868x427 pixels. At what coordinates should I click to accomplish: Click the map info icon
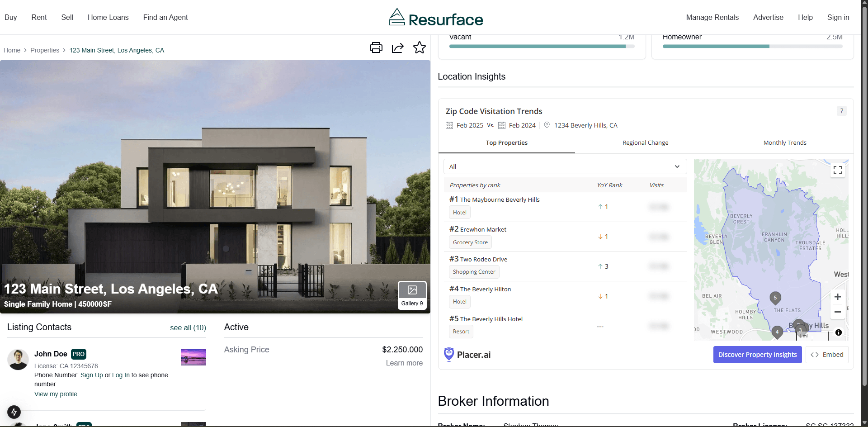[x=838, y=332]
